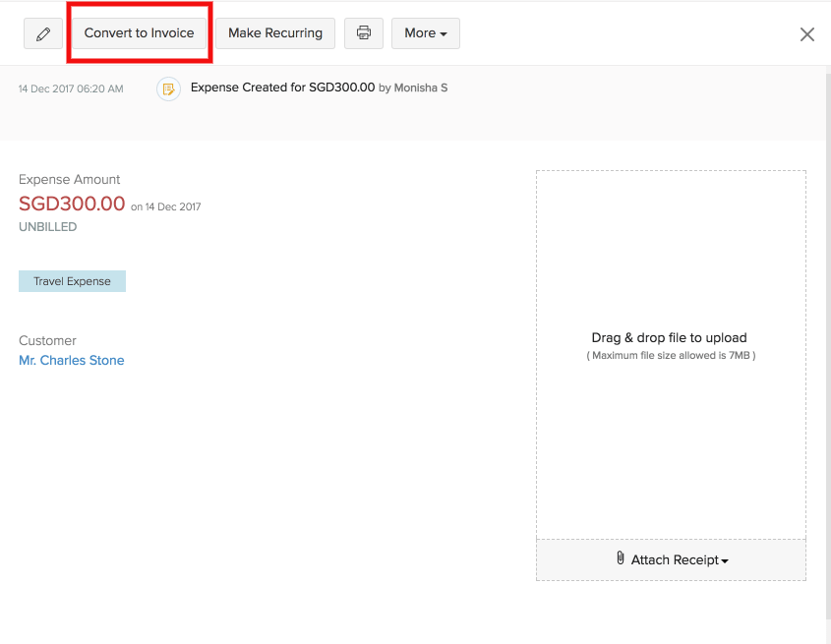Close the expense detail panel
831x644 pixels.
pyautogui.click(x=806, y=33)
